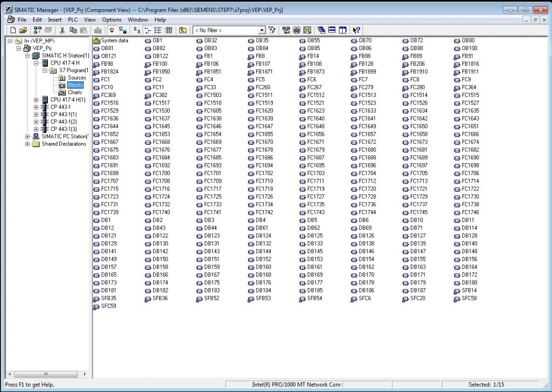552x392 pixels.
Task: Click the filter funnel icon
Action: tap(272, 30)
